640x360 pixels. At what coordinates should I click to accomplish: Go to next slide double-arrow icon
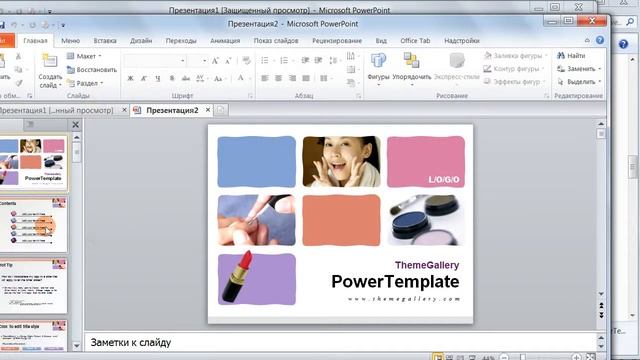601,315
